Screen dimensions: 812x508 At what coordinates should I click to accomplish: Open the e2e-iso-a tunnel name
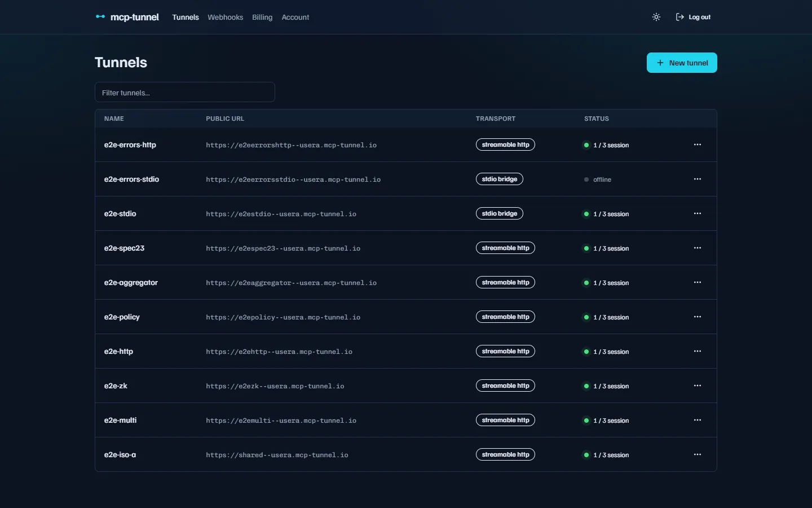pyautogui.click(x=120, y=455)
